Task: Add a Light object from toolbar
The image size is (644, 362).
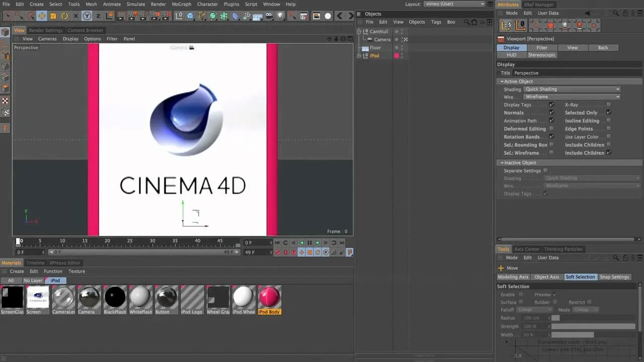Action: (280, 16)
